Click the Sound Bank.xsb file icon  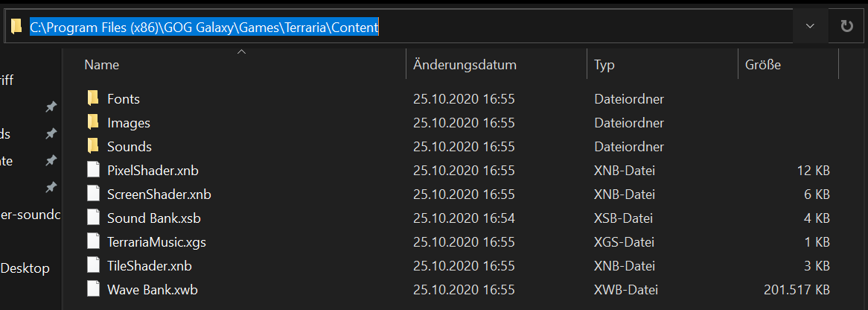tap(93, 218)
